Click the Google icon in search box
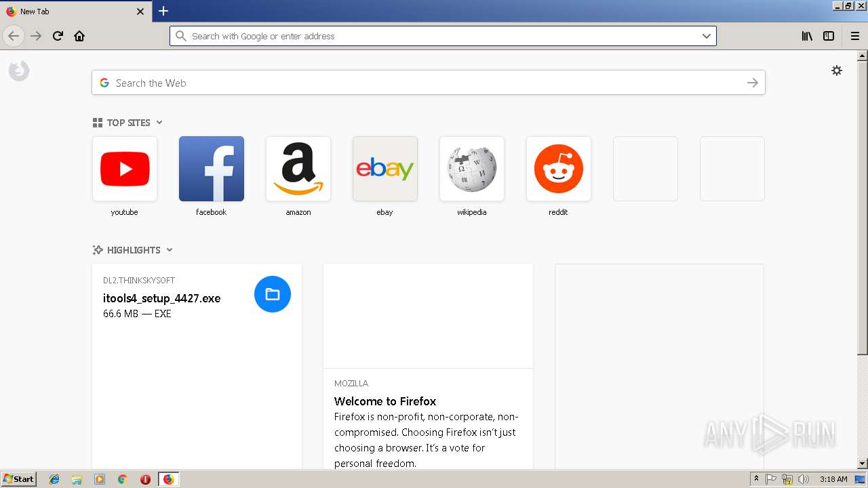 (x=104, y=83)
